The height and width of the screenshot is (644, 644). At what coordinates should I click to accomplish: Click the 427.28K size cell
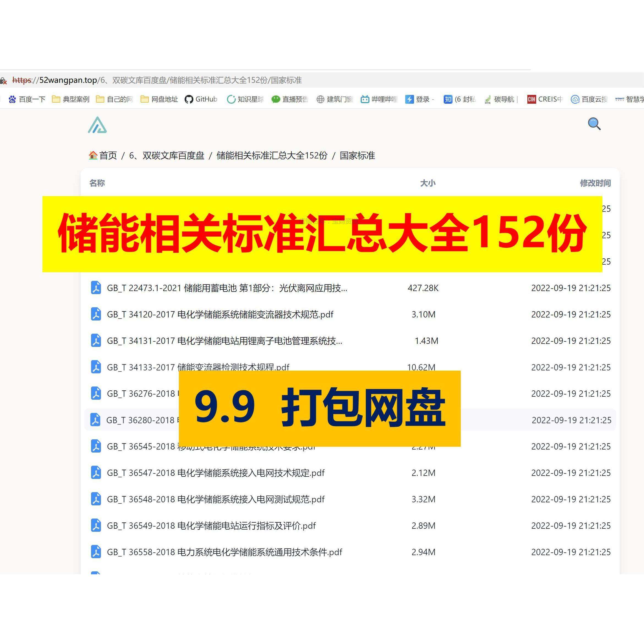pos(423,288)
